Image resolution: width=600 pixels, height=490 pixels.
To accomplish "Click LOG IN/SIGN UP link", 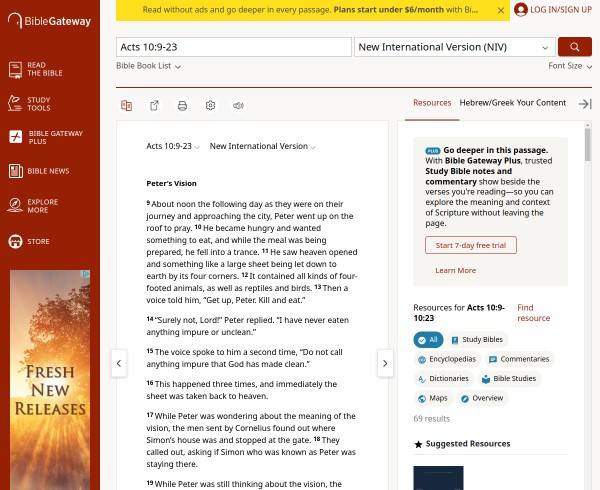I will point(561,10).
